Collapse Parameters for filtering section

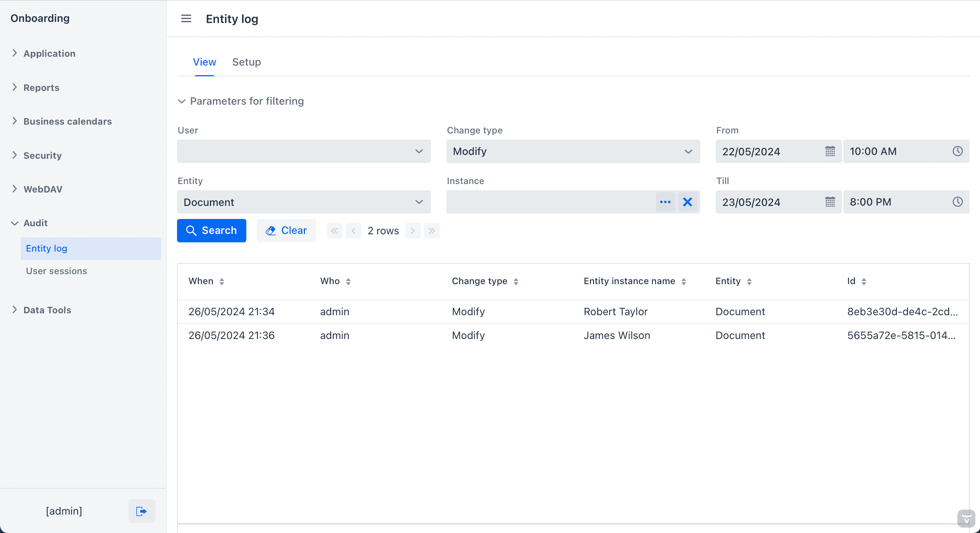182,101
